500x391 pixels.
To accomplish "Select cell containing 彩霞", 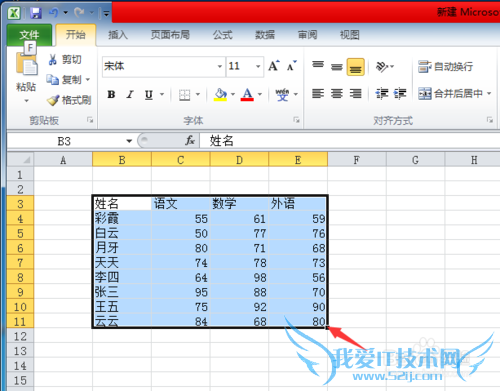I will point(122,219).
